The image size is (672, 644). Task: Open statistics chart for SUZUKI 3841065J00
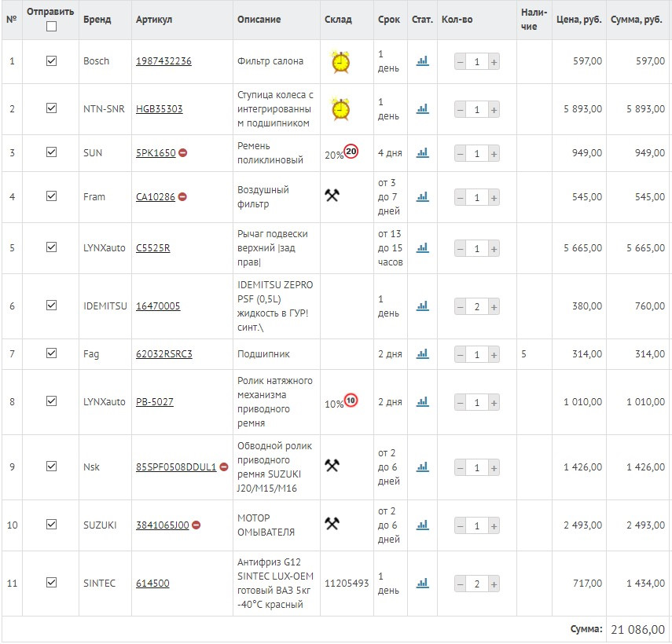(423, 525)
